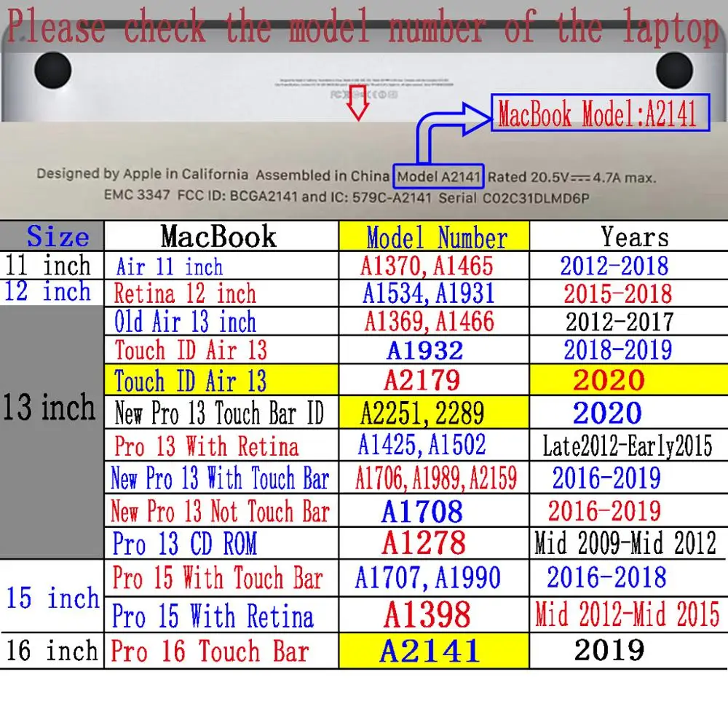
Task: Click the 'Air 11 inch' cell
Action: 221,266
